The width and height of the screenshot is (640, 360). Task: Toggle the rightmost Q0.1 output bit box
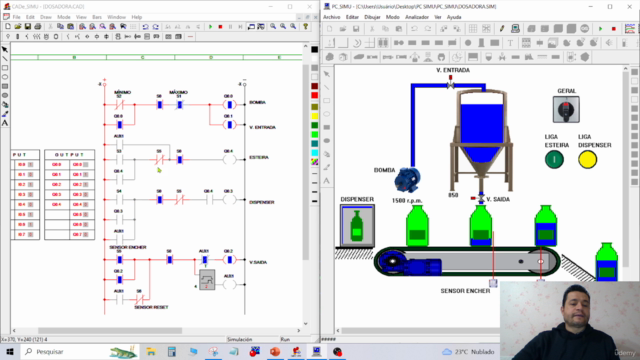coord(86,174)
